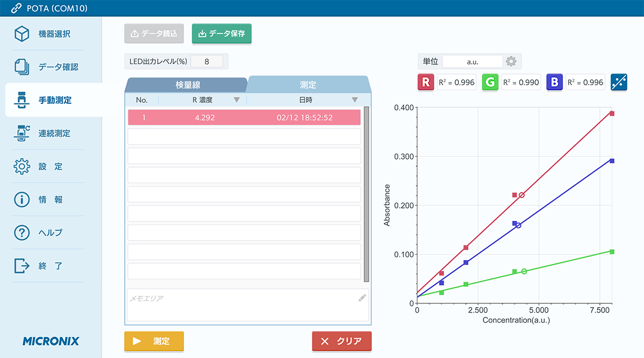Click the pencil icon in memo area
The height and width of the screenshot is (358, 644).
pyautogui.click(x=362, y=298)
